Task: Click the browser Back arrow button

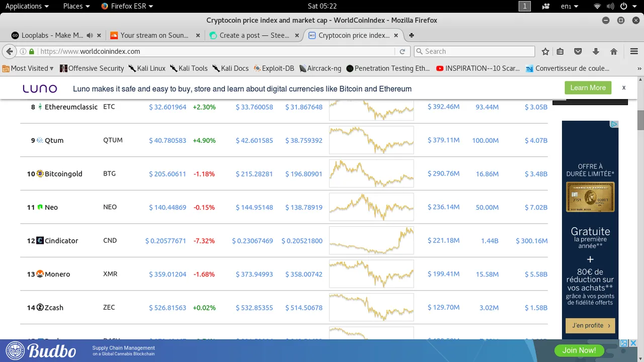Action: [x=9, y=51]
